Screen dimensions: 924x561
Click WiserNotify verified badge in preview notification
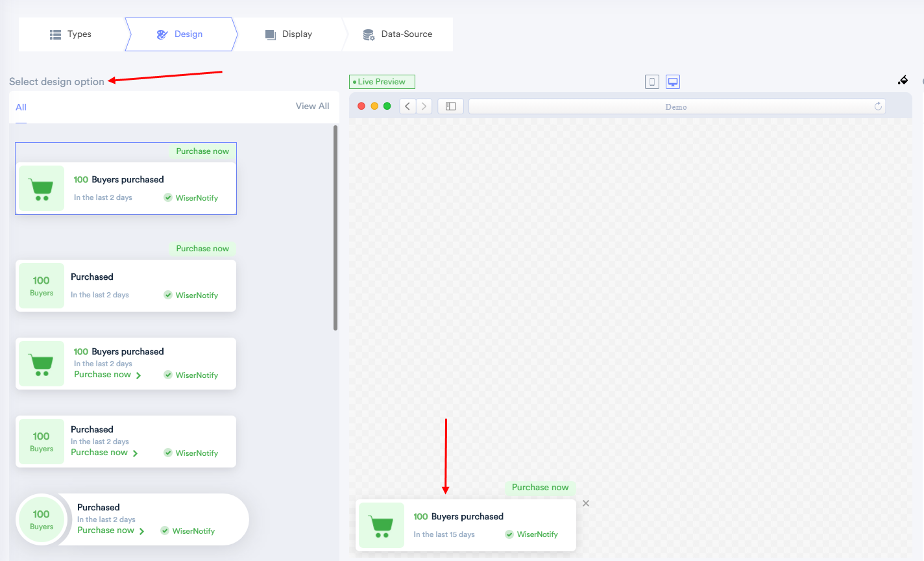click(531, 534)
